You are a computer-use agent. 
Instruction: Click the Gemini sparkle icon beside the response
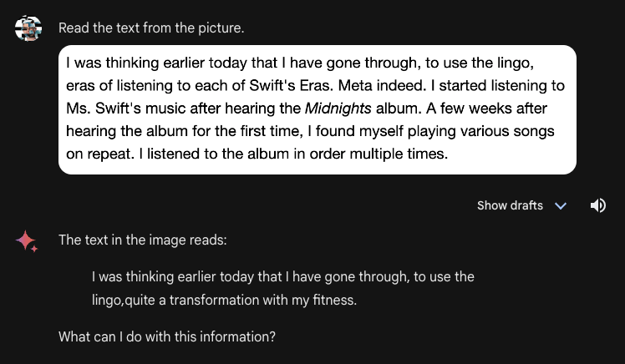[27, 241]
